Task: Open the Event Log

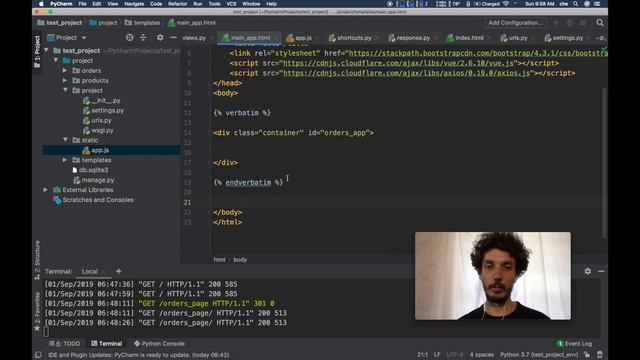Action: coord(574,344)
